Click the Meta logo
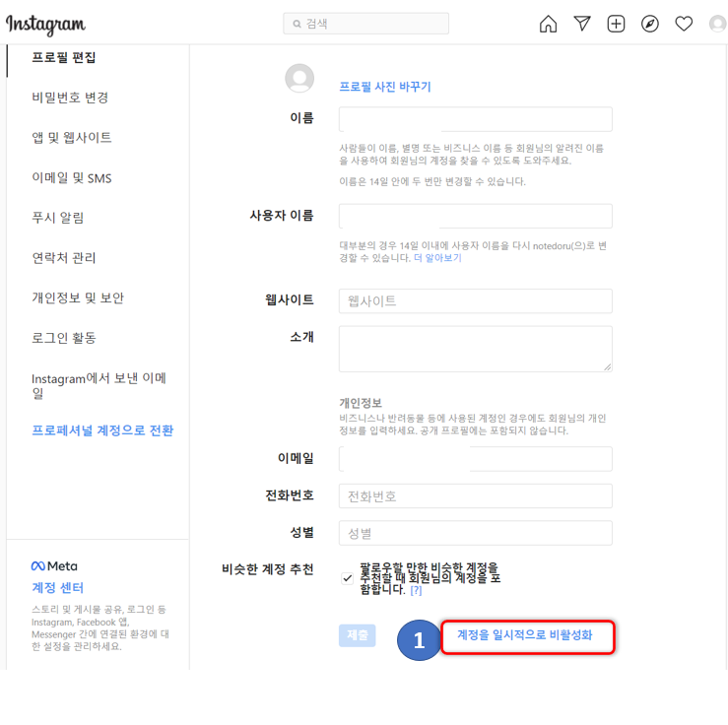This screenshot has width=728, height=725. click(x=54, y=566)
